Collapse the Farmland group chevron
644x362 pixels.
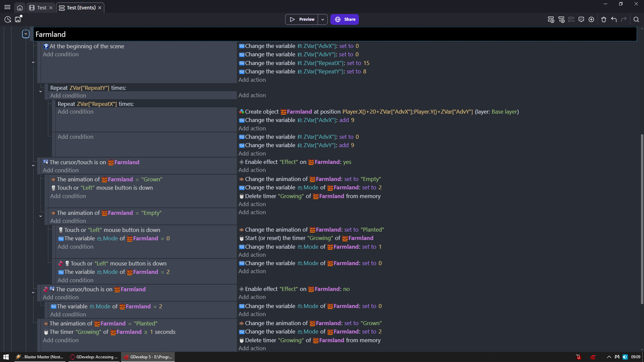pos(26,34)
